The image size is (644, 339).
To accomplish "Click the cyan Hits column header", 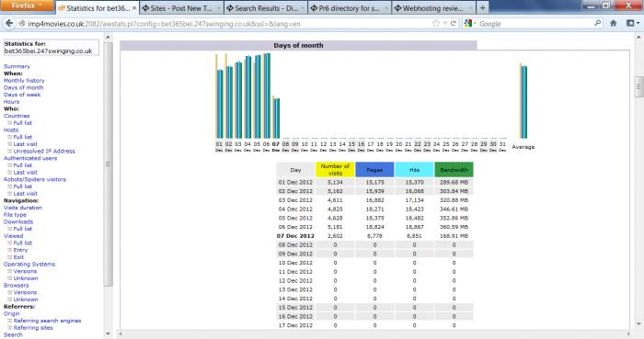I will [x=414, y=169].
